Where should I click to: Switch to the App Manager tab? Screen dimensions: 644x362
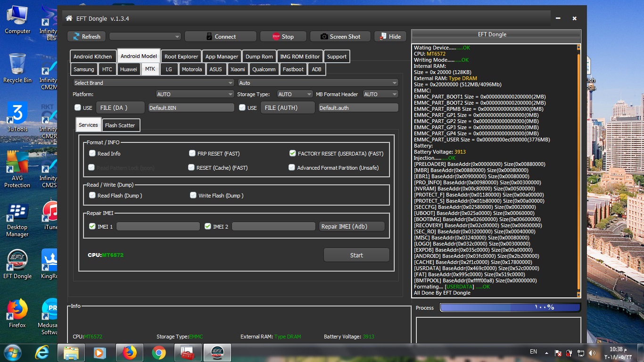[x=222, y=57]
